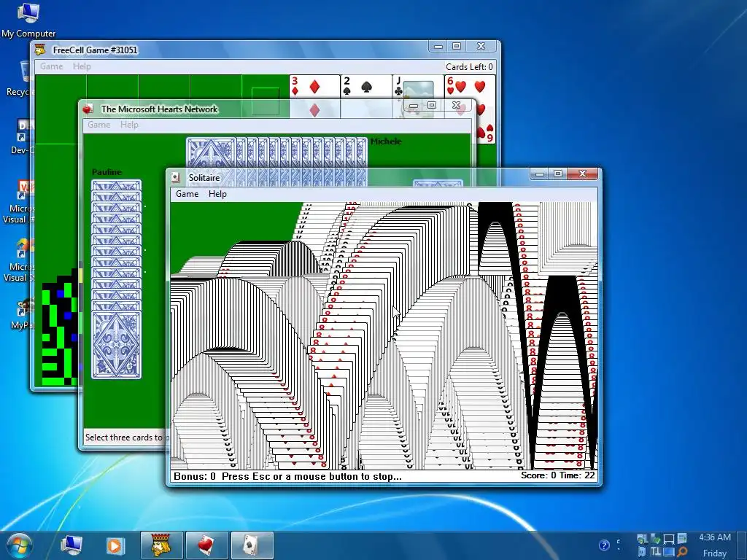Click Pauline's front face-down card in Hearts

click(x=116, y=344)
